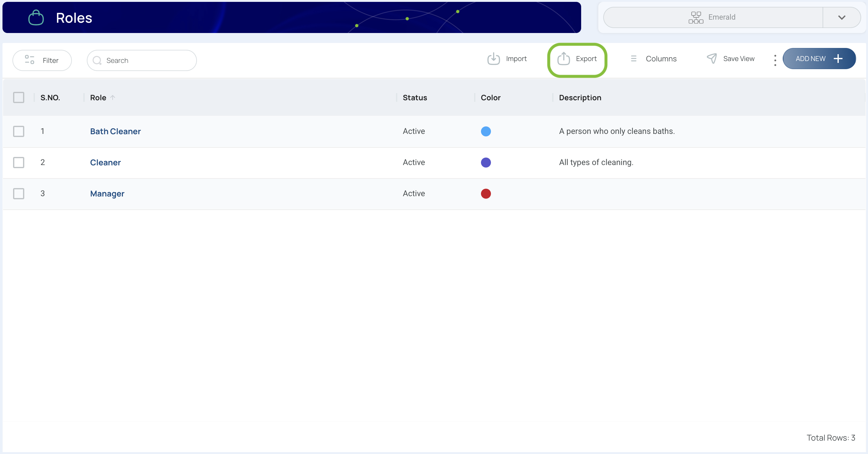Click 'A person who only cleans baths.' text
868x454 pixels.
(x=617, y=131)
